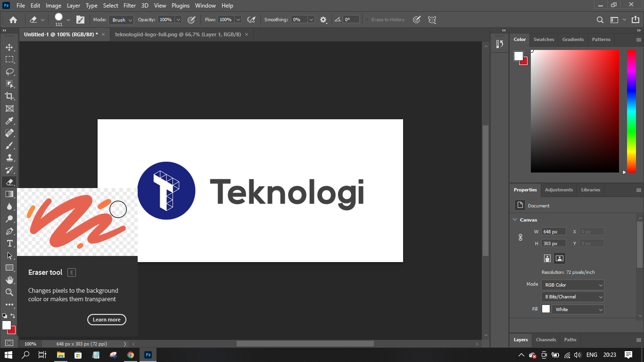The image size is (644, 362).
Task: Select the Horizontal Type tool
Action: click(x=9, y=243)
